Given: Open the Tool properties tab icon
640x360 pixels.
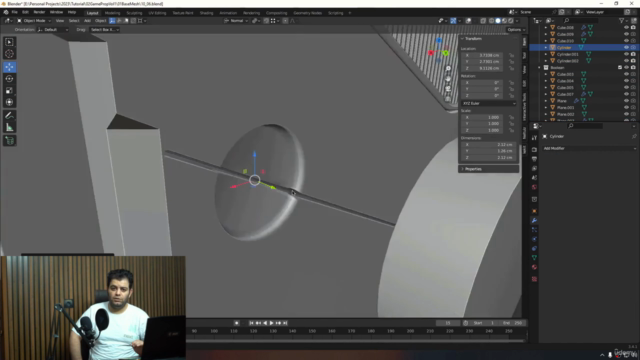Looking at the screenshot, I should tap(534, 138).
